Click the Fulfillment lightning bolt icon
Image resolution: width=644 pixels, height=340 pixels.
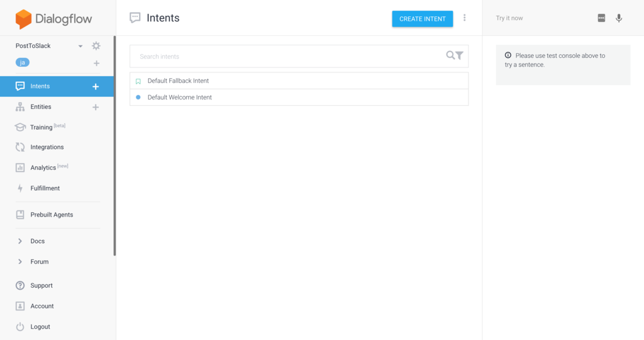coord(20,188)
